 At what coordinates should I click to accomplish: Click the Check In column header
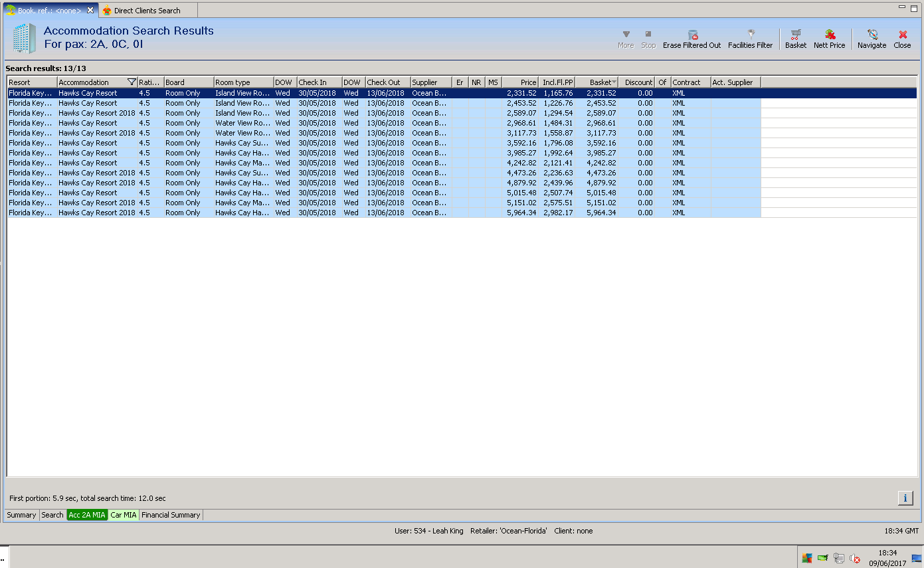pos(319,82)
